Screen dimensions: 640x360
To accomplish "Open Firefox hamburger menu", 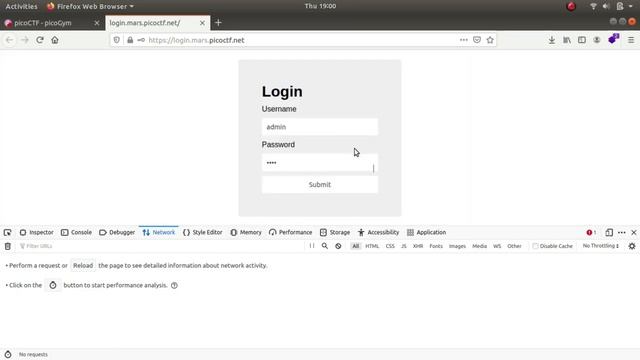I will click(631, 40).
